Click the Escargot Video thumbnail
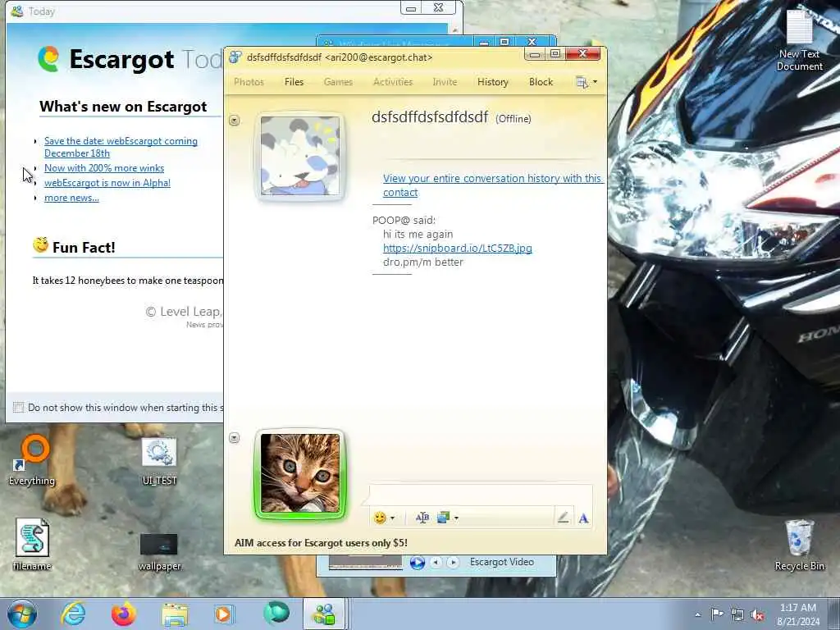This screenshot has height=630, width=840. (365, 562)
